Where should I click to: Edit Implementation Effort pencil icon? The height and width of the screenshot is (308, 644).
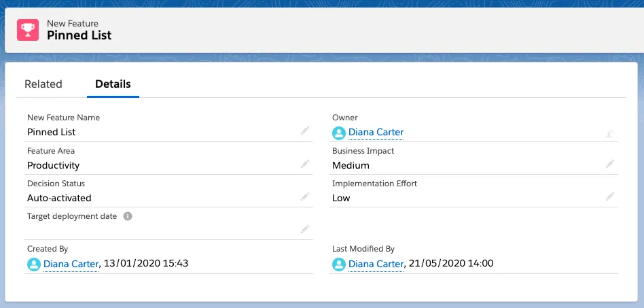click(x=610, y=197)
